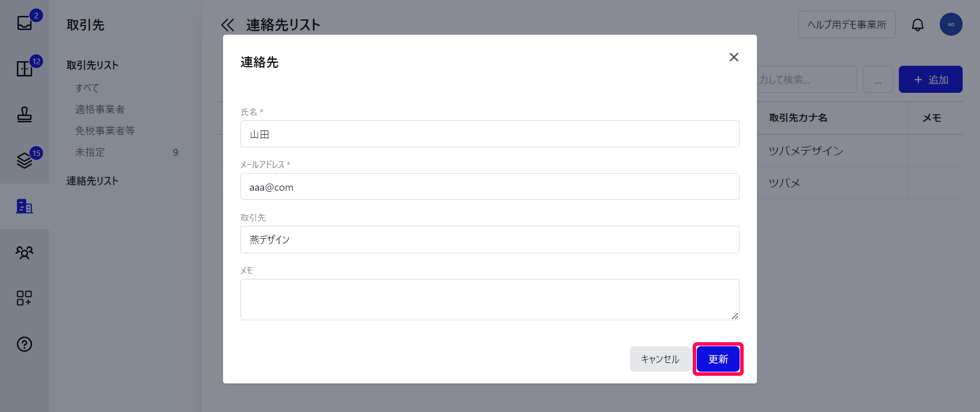
Task: Select the stamp icon in sidebar
Action: click(x=24, y=115)
